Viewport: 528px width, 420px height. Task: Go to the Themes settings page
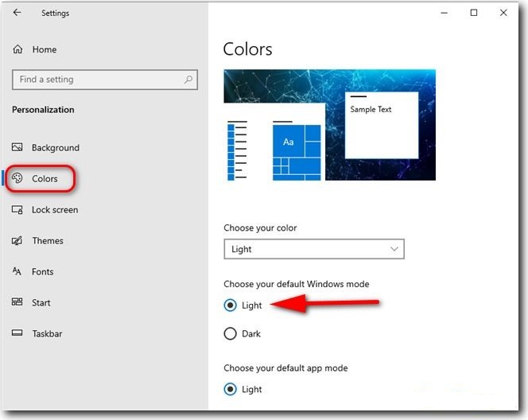(x=48, y=241)
